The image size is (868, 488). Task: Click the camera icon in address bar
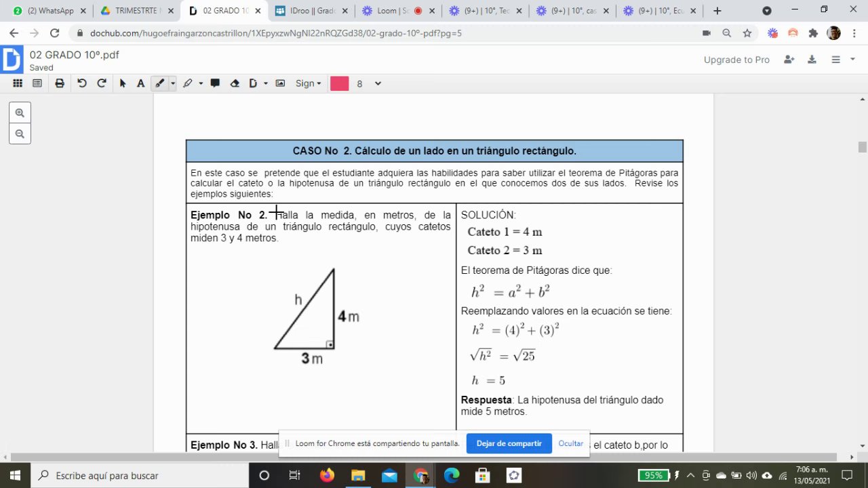pyautogui.click(x=706, y=33)
